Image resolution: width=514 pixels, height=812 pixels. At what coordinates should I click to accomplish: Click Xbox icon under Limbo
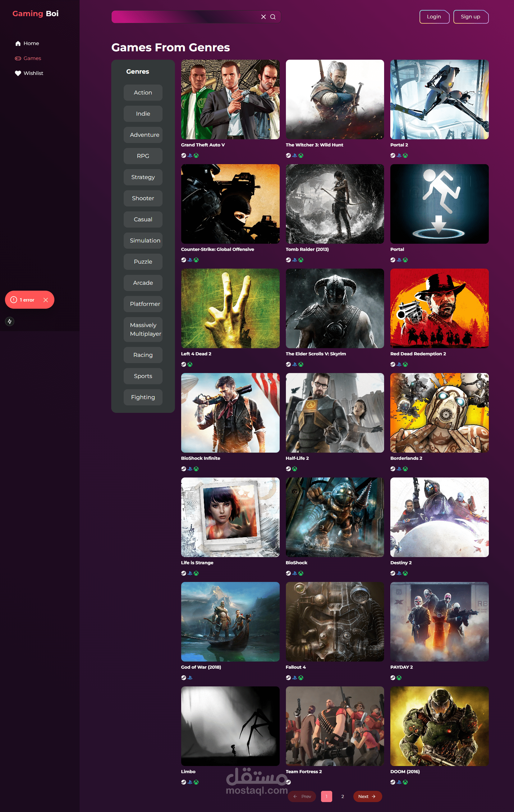click(196, 782)
